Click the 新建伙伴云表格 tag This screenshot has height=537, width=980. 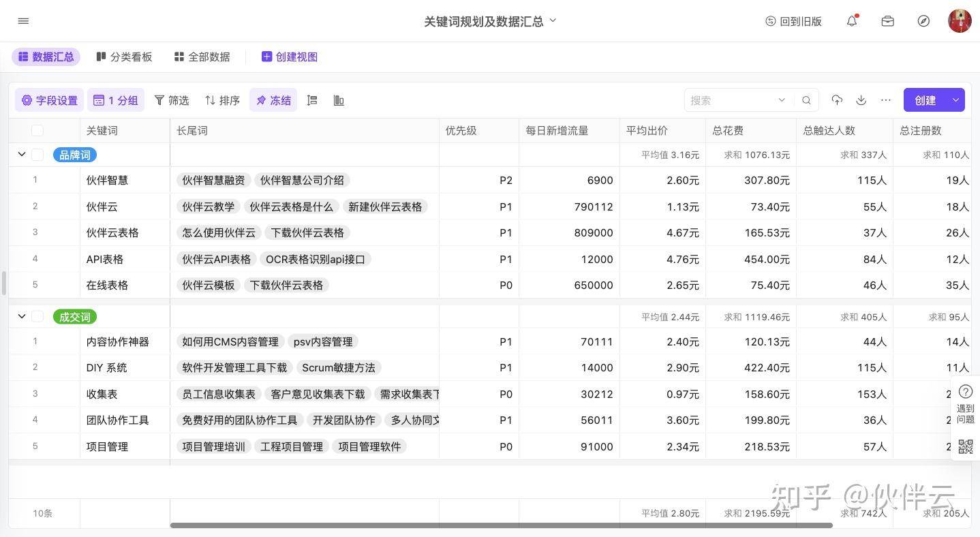pos(385,206)
